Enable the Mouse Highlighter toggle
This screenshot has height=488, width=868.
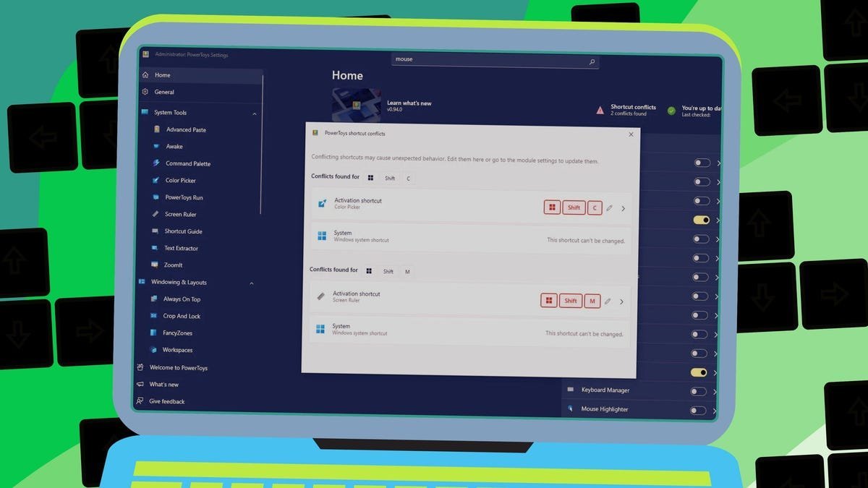tap(698, 411)
